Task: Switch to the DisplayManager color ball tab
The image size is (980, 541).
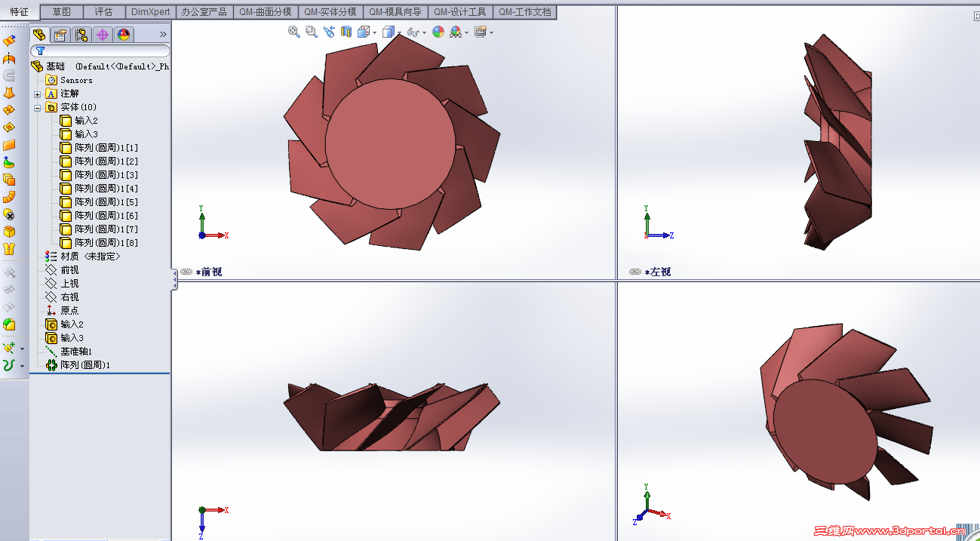Action: tap(124, 35)
